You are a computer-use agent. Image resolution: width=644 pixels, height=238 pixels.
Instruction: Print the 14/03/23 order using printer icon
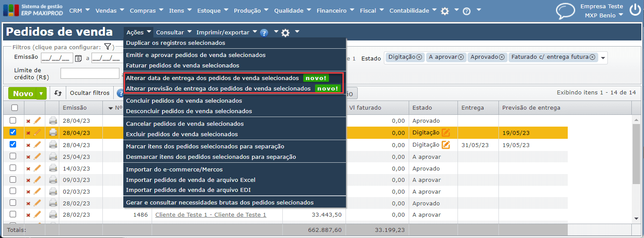tap(53, 168)
